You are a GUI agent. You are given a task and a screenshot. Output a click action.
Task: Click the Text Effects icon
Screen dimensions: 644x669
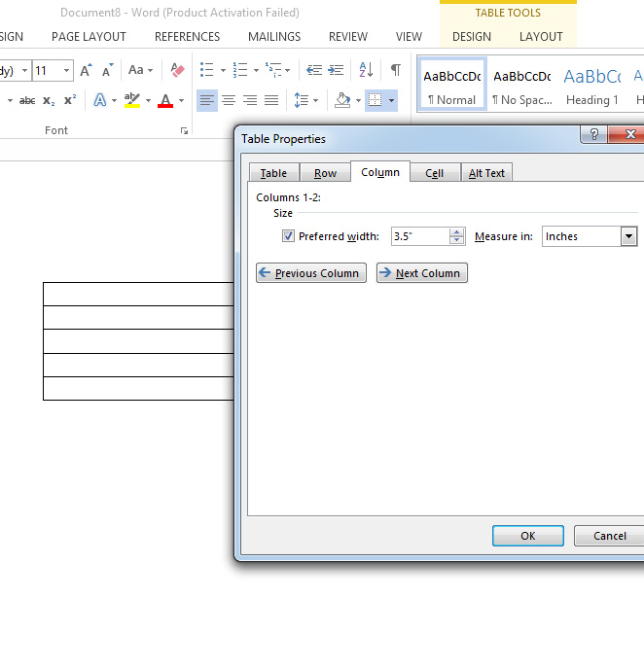(100, 101)
